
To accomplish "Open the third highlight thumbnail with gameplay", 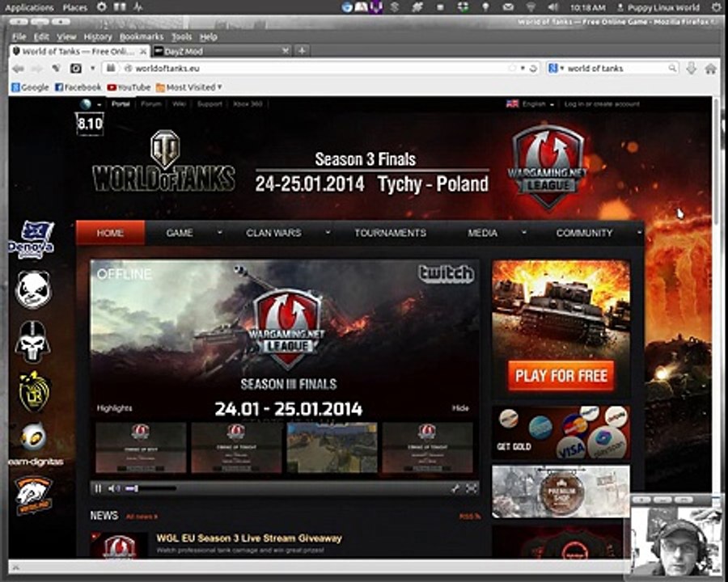I will (x=332, y=447).
